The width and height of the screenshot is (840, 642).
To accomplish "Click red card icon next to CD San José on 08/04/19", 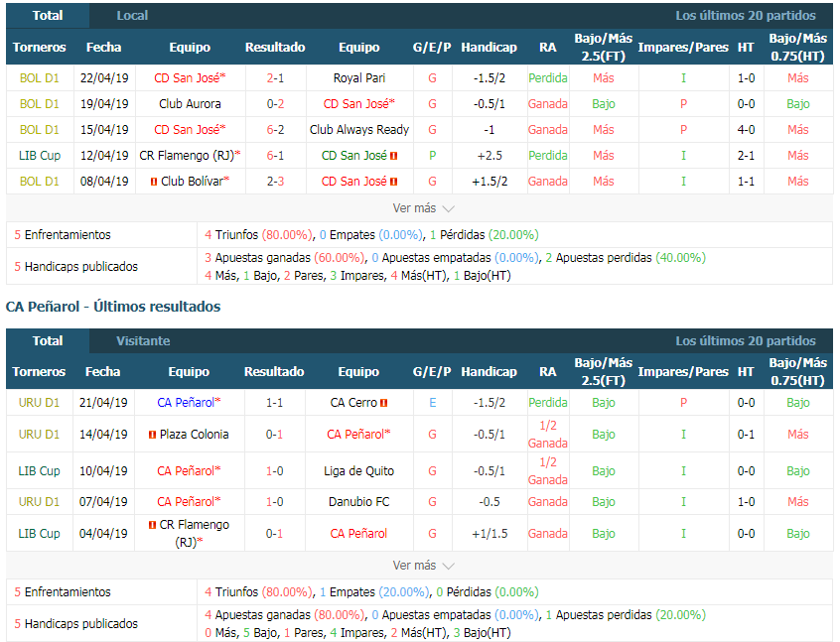I will pyautogui.click(x=394, y=182).
